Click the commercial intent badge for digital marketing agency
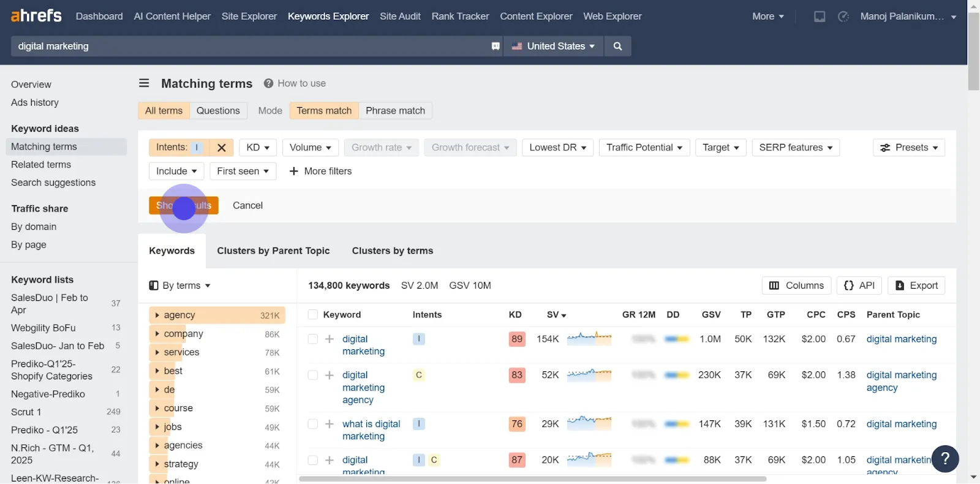 [419, 375]
